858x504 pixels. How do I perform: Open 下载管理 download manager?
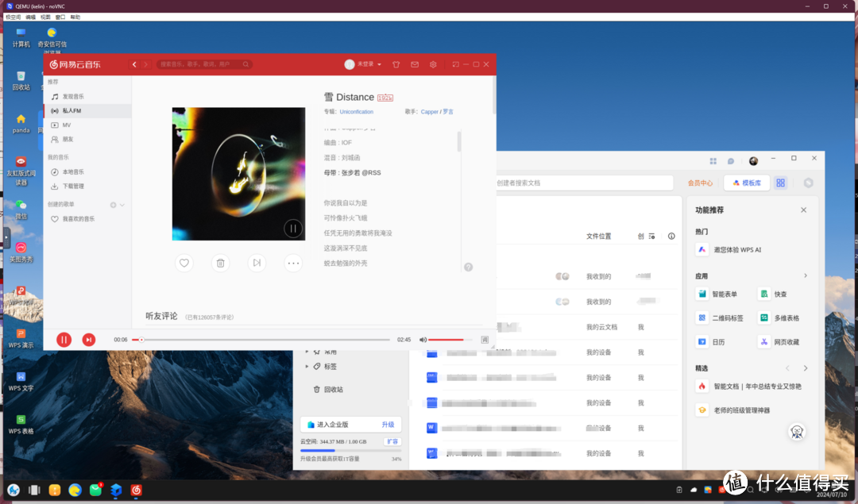[x=72, y=187]
